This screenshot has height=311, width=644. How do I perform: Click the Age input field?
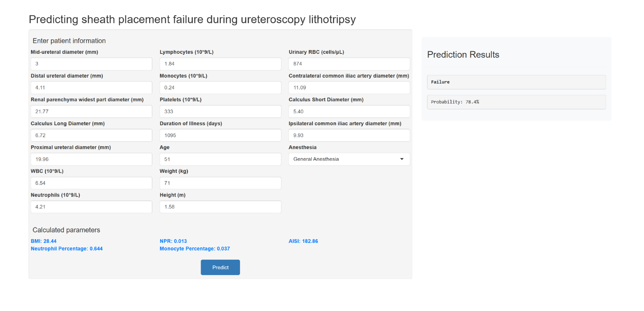220,159
